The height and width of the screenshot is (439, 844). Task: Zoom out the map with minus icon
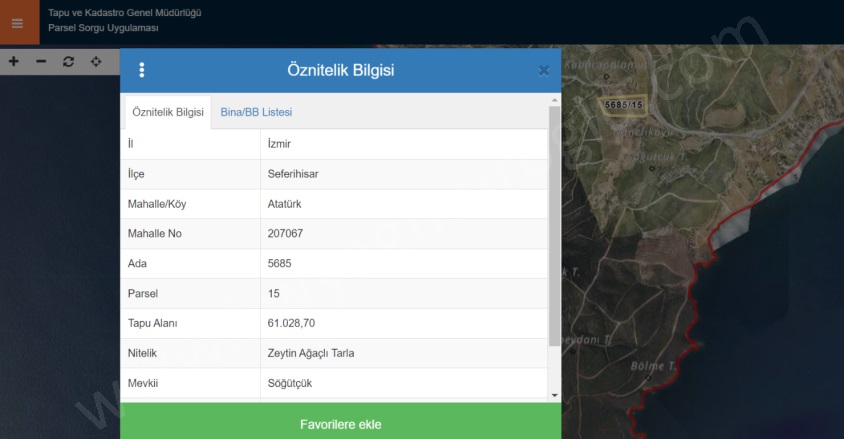point(41,62)
